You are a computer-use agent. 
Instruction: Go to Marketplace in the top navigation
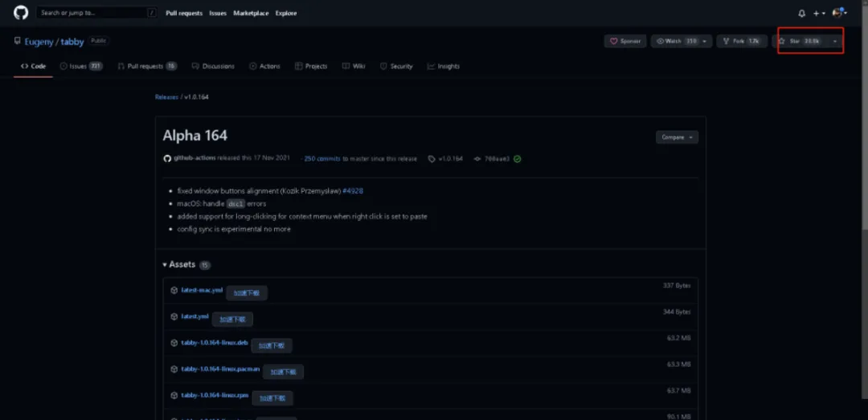(x=251, y=14)
